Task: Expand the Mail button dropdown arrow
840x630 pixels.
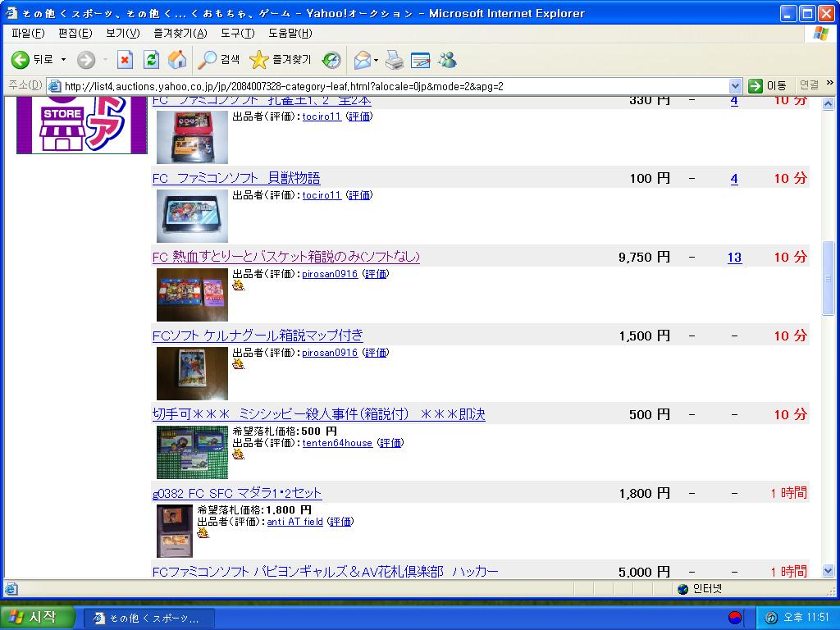Action: 377,60
